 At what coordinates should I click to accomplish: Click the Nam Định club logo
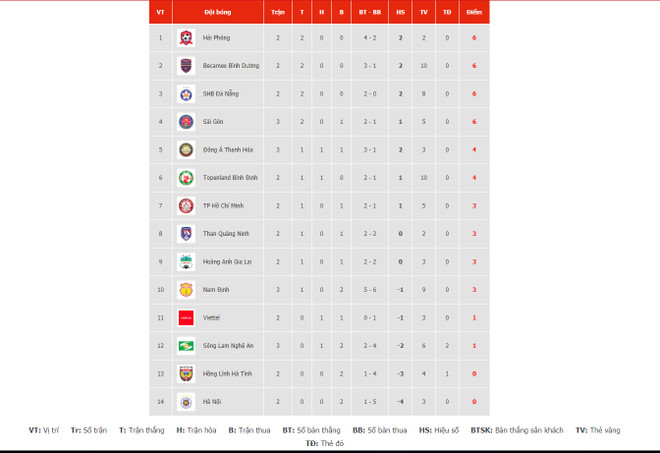pyautogui.click(x=185, y=290)
